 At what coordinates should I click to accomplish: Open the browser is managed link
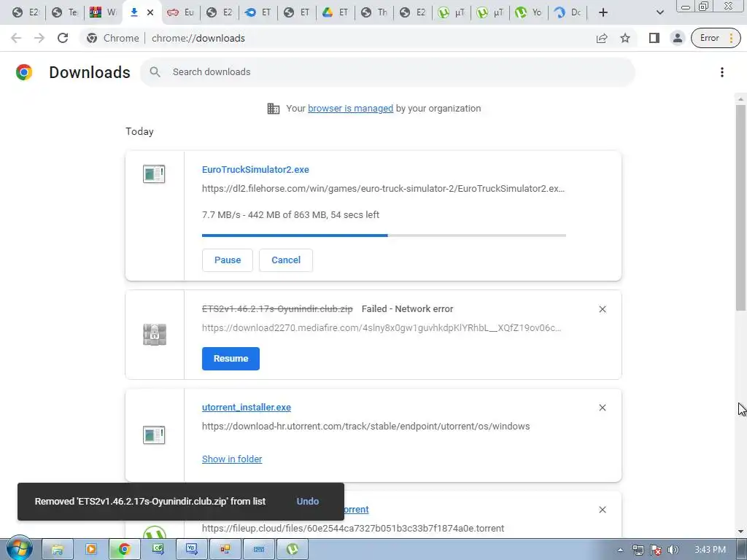(351, 109)
